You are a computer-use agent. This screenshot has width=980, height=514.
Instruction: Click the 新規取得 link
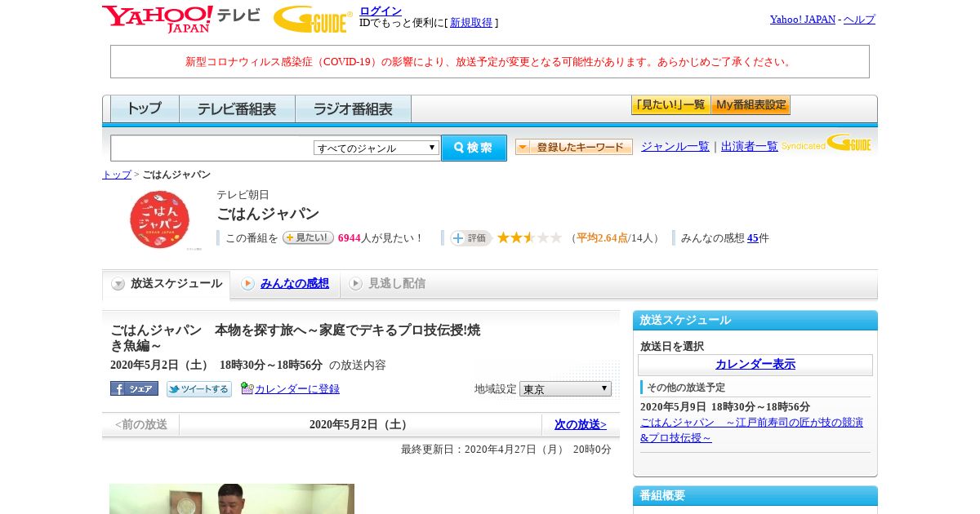(471, 23)
